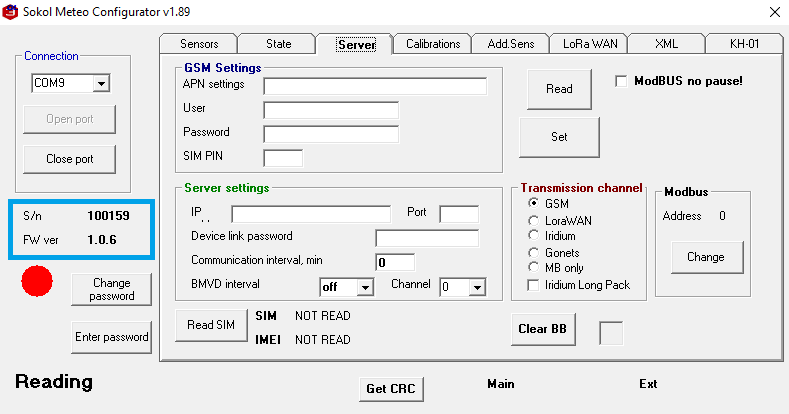Click the SIM PIN input field

pyautogui.click(x=283, y=158)
